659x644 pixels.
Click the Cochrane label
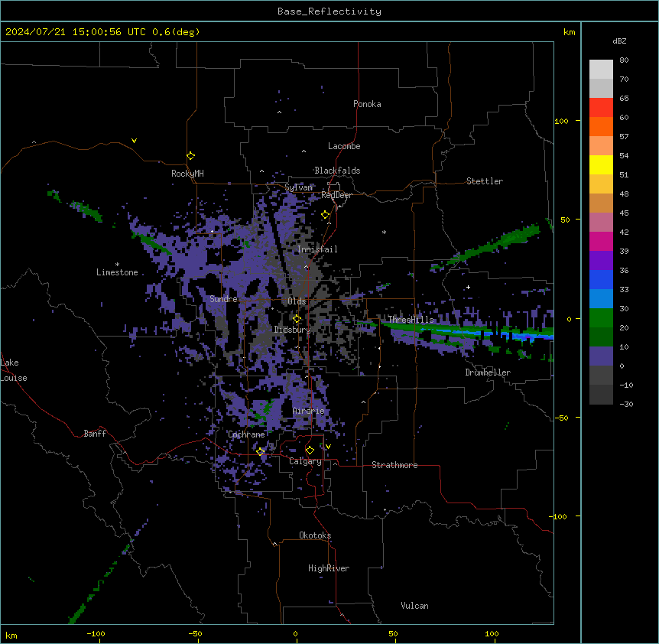246,434
